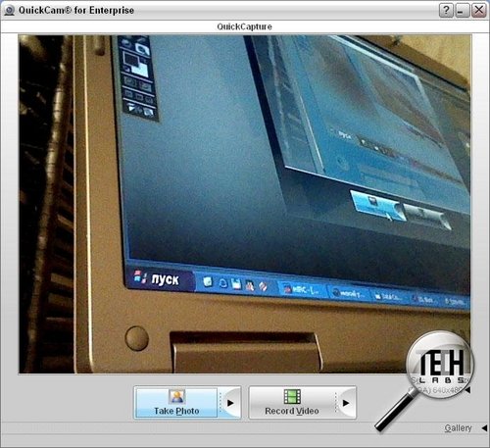490x448 pixels.
Task: Click the QuickCam webcam title icon
Action: coord(9,10)
